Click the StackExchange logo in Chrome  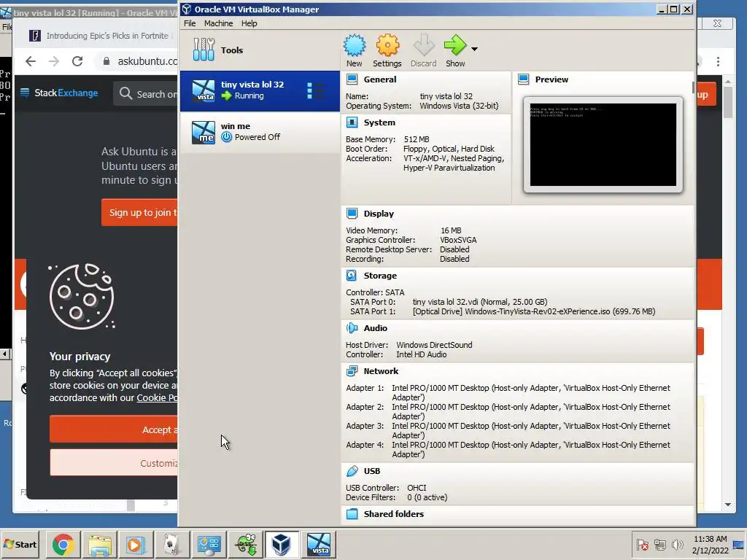[59, 93]
